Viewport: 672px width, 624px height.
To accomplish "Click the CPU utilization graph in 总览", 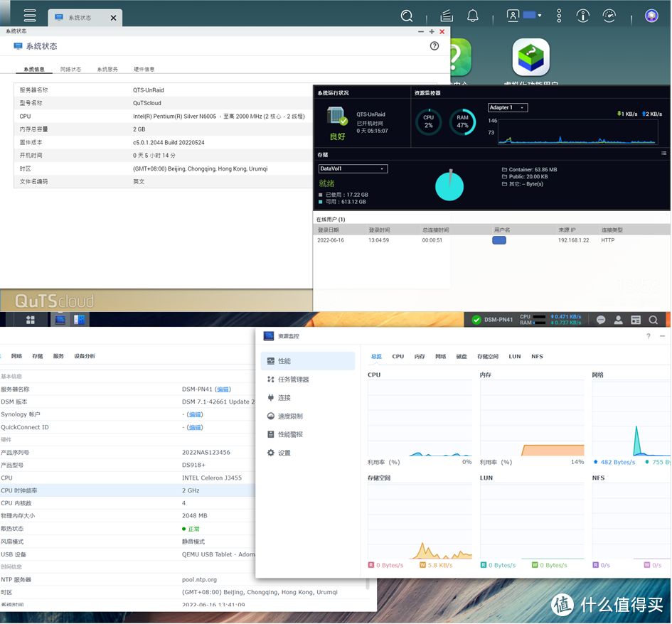I will pyautogui.click(x=420, y=419).
